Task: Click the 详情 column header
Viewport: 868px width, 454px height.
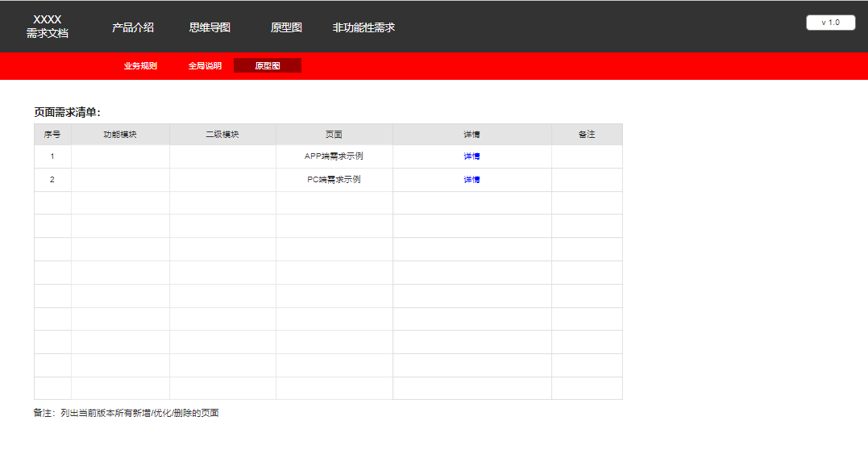Action: [471, 135]
